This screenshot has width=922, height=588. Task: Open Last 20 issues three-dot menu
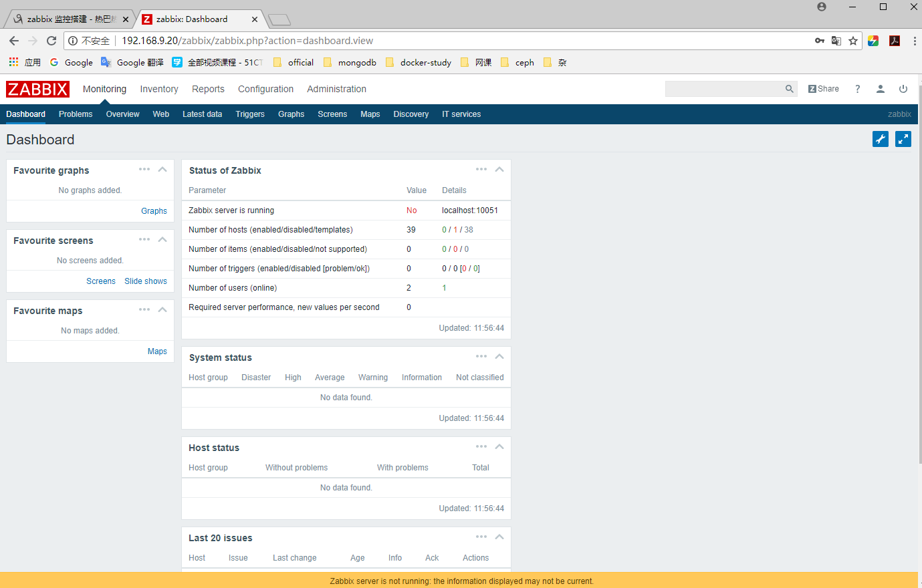(481, 537)
